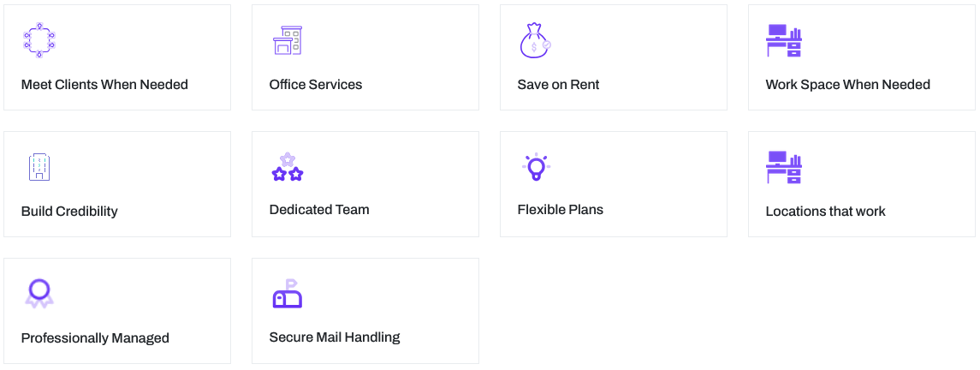
Task: Click the building icon above Build Credibility
Action: (x=39, y=167)
